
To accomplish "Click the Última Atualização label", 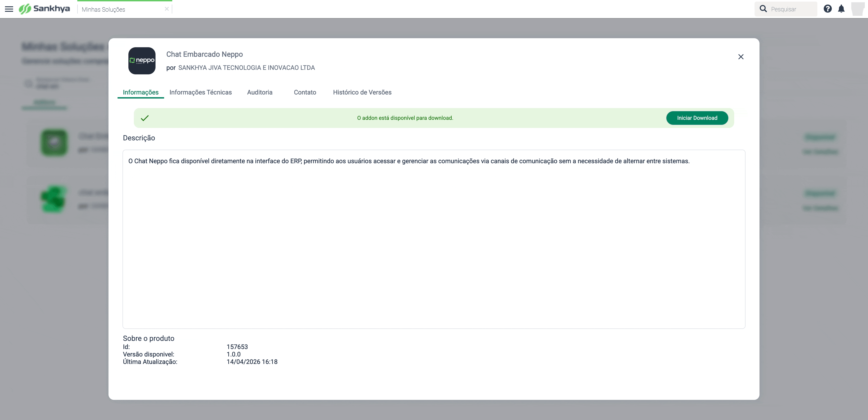I will (150, 362).
